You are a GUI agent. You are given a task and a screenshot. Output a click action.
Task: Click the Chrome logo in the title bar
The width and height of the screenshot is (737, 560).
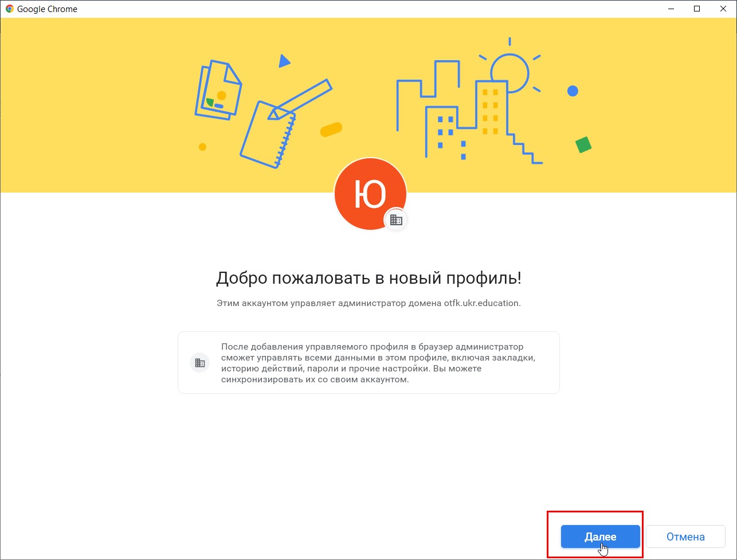pos(9,9)
